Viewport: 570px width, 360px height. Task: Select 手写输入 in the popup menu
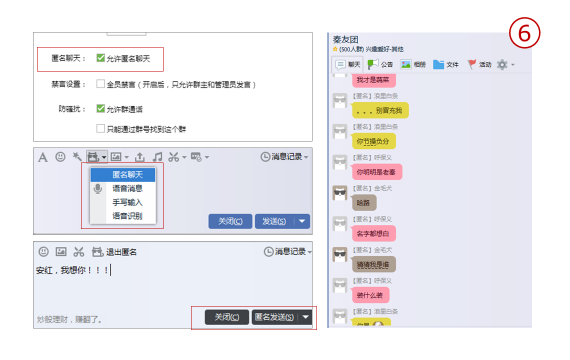point(123,202)
